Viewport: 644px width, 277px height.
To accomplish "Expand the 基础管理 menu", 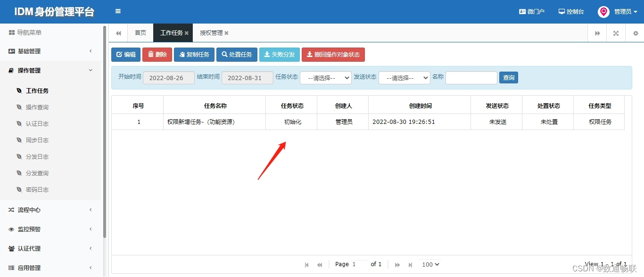I will pyautogui.click(x=50, y=51).
